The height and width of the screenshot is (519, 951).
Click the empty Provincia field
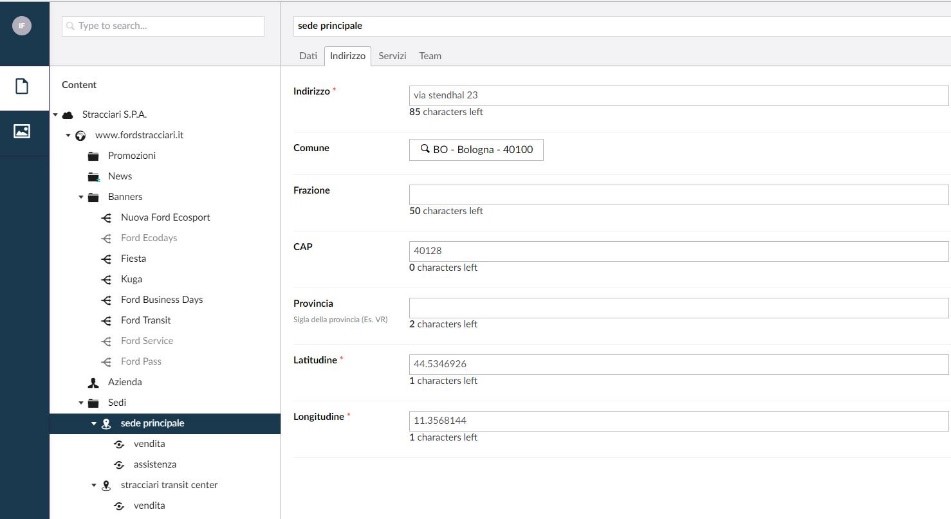pyautogui.click(x=679, y=308)
